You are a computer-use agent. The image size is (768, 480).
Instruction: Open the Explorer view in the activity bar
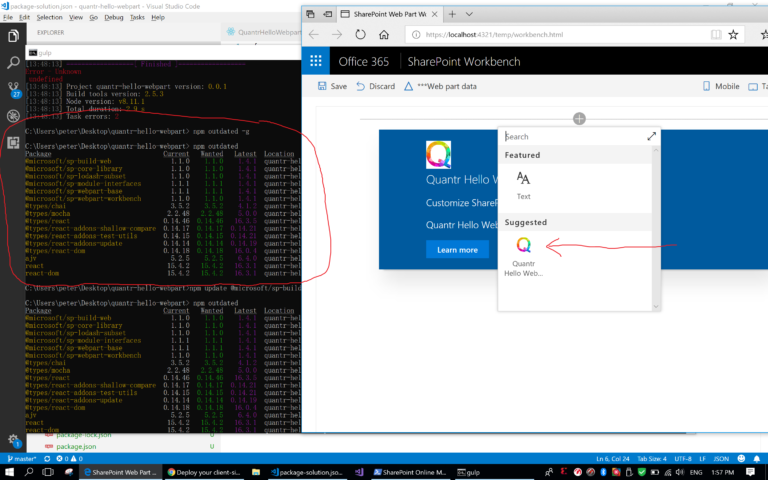pyautogui.click(x=13, y=36)
